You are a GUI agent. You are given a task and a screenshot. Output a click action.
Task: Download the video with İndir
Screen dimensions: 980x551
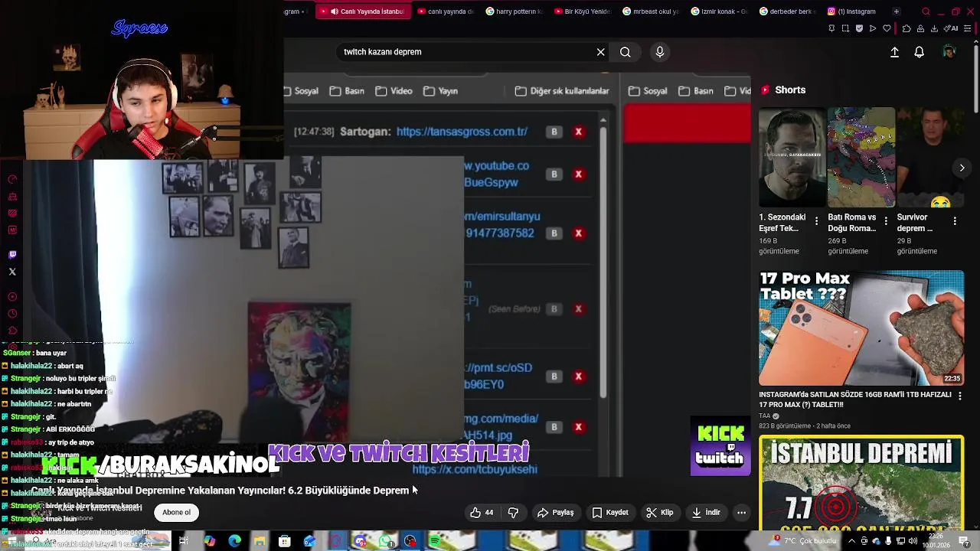click(x=706, y=513)
